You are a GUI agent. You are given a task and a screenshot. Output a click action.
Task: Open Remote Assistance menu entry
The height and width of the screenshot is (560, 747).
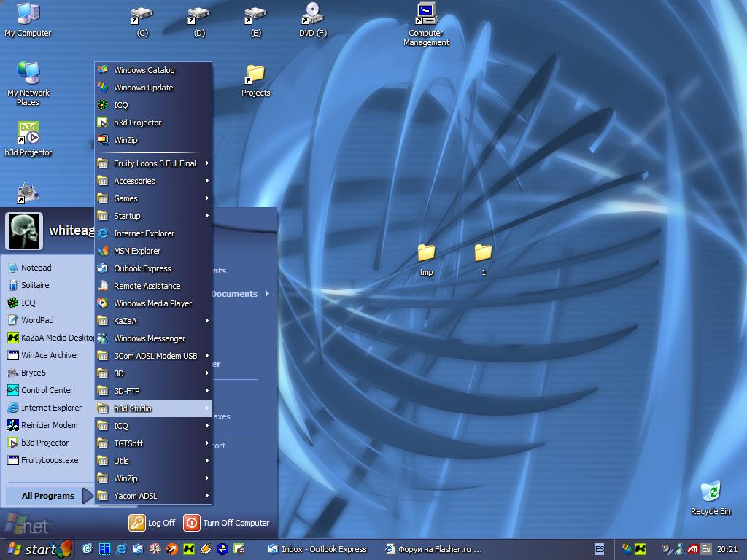click(153, 286)
